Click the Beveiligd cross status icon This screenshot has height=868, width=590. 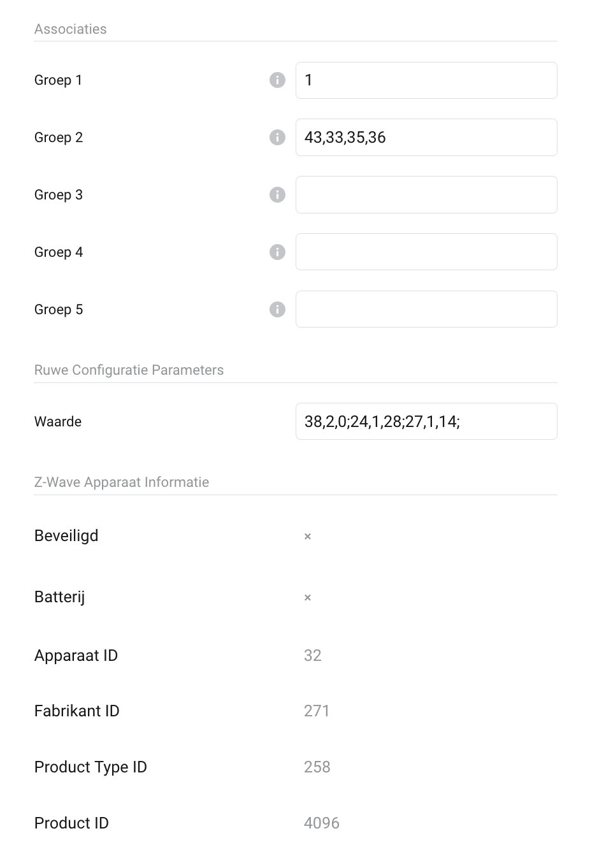click(x=308, y=537)
